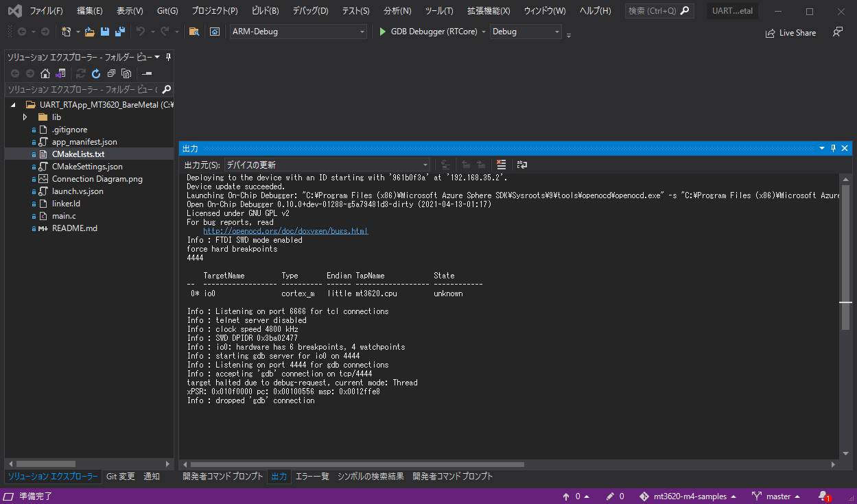The height and width of the screenshot is (504, 857).
Task: Pin the Output window
Action: pos(832,147)
